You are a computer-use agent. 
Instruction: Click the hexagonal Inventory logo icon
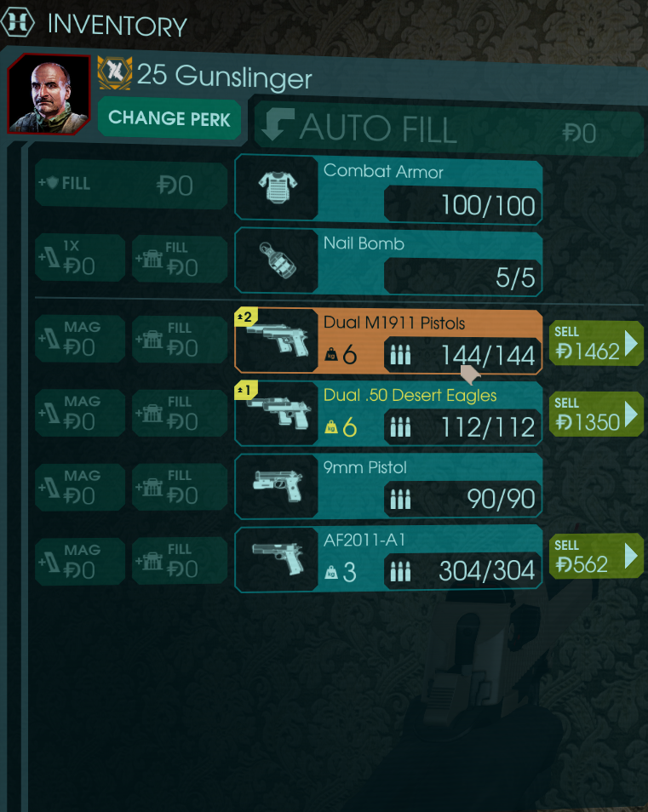click(17, 22)
